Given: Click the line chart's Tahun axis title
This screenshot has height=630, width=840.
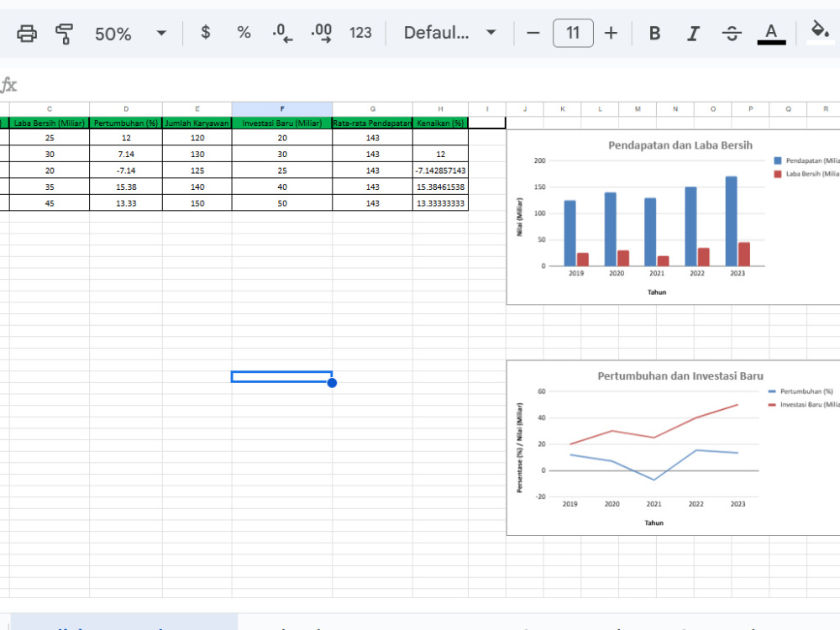Looking at the screenshot, I should 654,522.
